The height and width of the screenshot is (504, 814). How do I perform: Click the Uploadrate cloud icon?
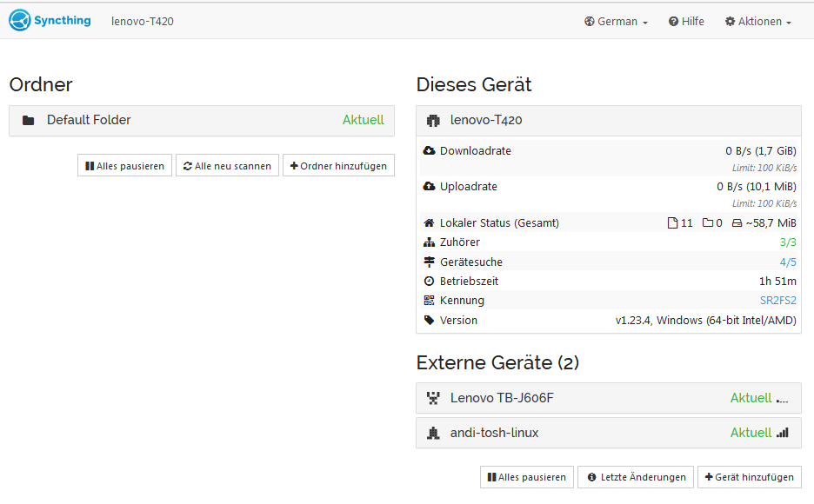pyautogui.click(x=429, y=186)
